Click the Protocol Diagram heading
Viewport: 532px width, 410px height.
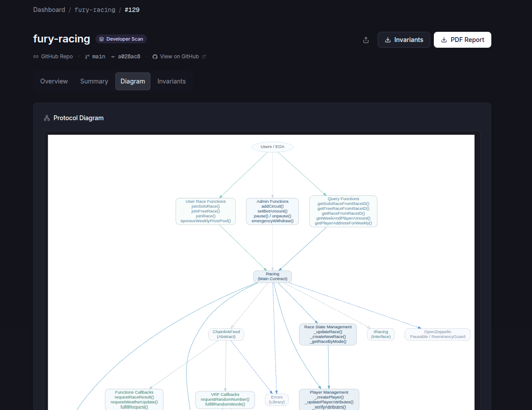coord(78,118)
